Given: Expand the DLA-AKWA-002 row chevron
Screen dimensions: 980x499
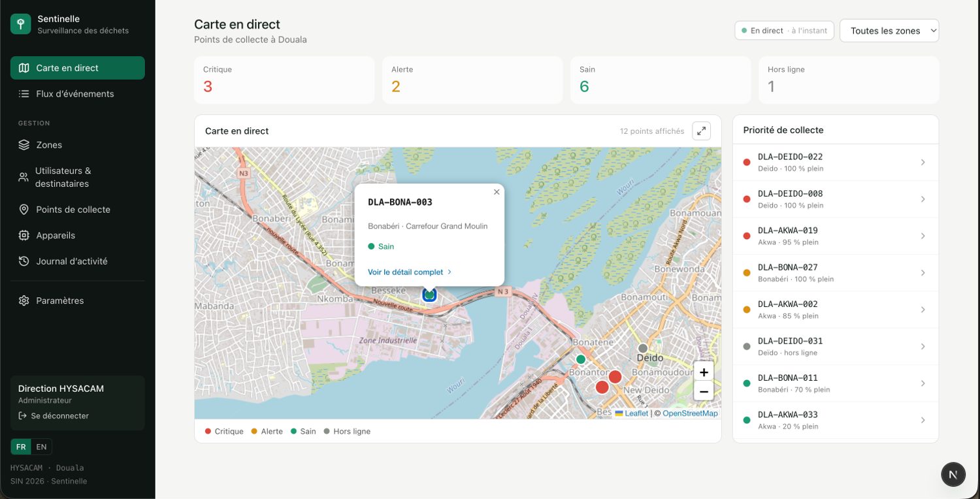Looking at the screenshot, I should pos(923,310).
